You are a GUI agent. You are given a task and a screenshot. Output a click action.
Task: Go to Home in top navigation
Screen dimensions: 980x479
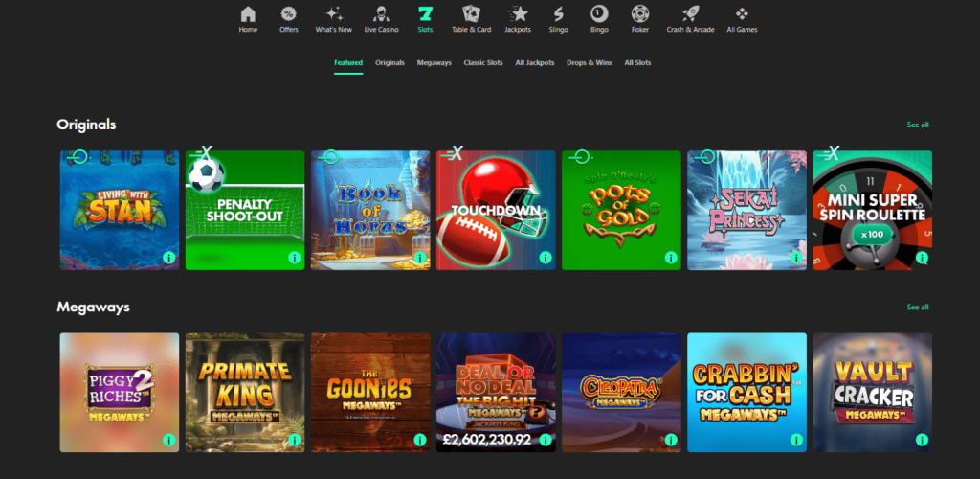(248, 19)
